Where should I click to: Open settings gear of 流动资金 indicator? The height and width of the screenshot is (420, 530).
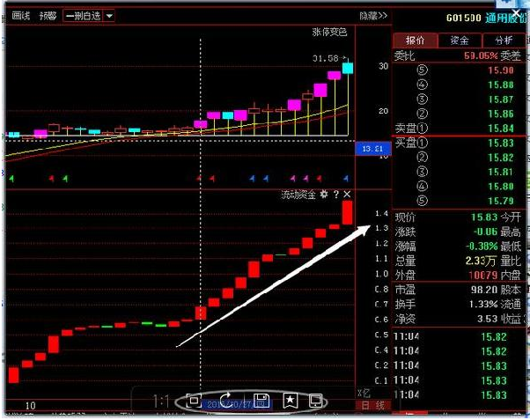click(x=323, y=194)
